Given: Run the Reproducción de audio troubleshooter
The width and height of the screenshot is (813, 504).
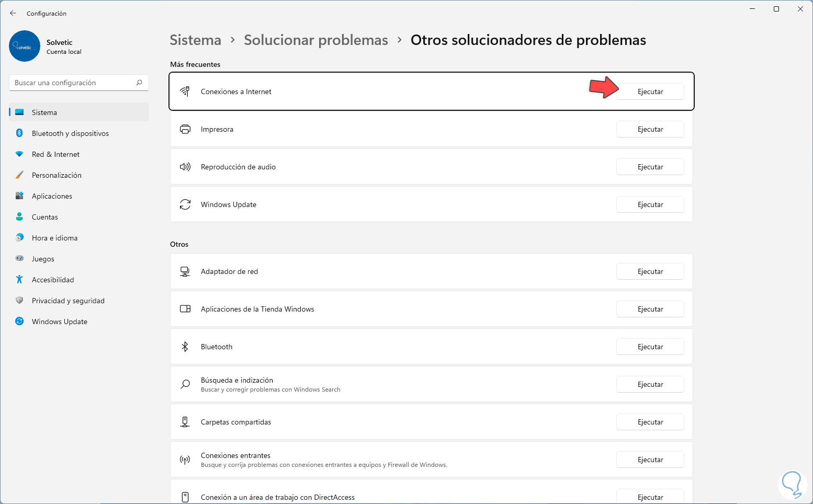Looking at the screenshot, I should click(x=650, y=167).
